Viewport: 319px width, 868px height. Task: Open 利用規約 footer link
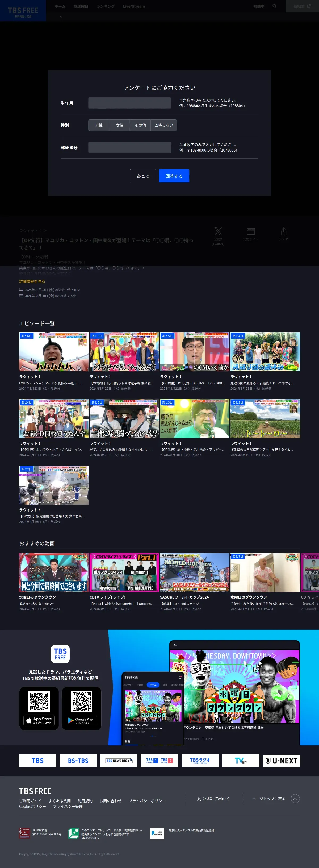click(x=85, y=801)
